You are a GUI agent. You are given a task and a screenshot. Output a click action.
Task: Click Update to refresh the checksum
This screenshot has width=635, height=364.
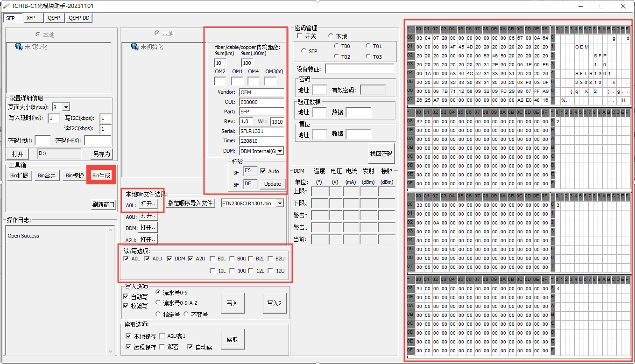pyautogui.click(x=272, y=183)
